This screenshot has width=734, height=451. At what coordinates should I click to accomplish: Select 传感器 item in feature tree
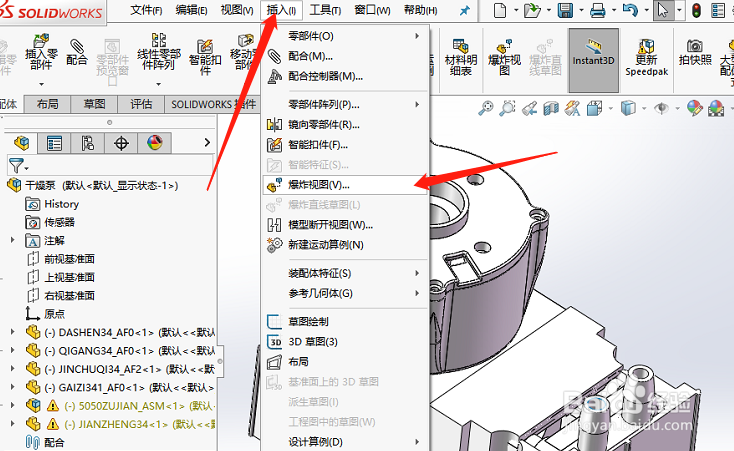59,222
